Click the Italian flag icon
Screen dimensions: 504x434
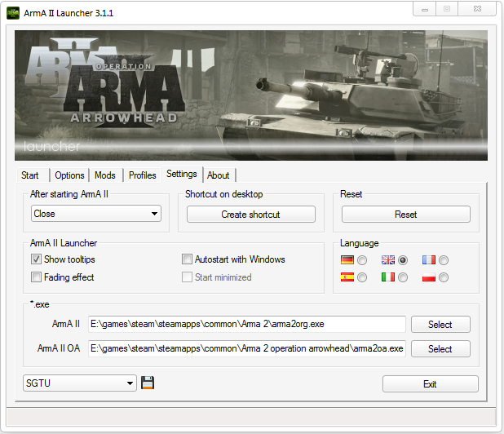tap(388, 277)
